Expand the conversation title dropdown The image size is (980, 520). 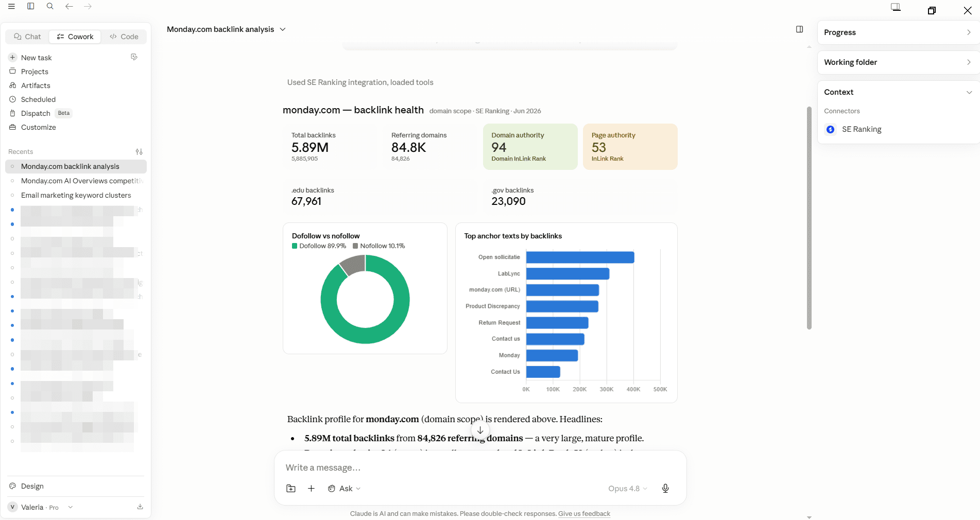[283, 29]
